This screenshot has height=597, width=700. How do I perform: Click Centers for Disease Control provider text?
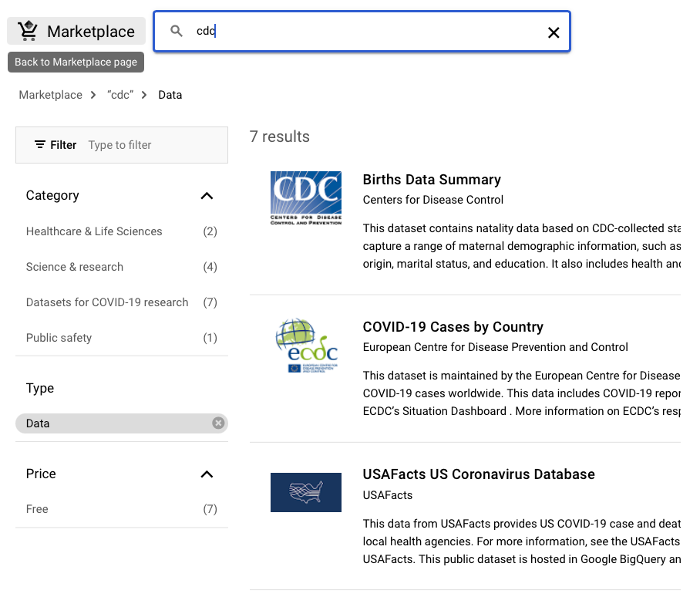[433, 200]
